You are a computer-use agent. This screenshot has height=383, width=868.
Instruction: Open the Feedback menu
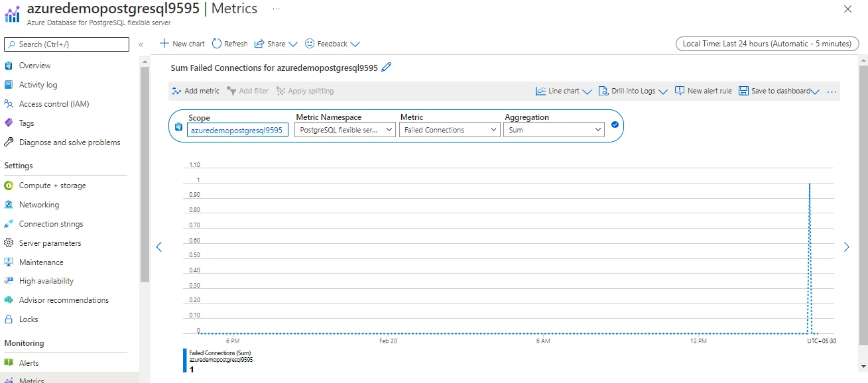[x=332, y=44]
